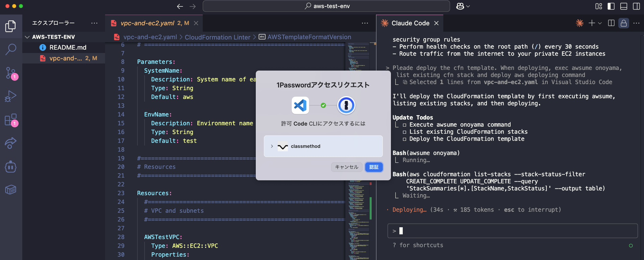Switch to the Claude Code tab
The height and width of the screenshot is (260, 644).
[x=410, y=23]
